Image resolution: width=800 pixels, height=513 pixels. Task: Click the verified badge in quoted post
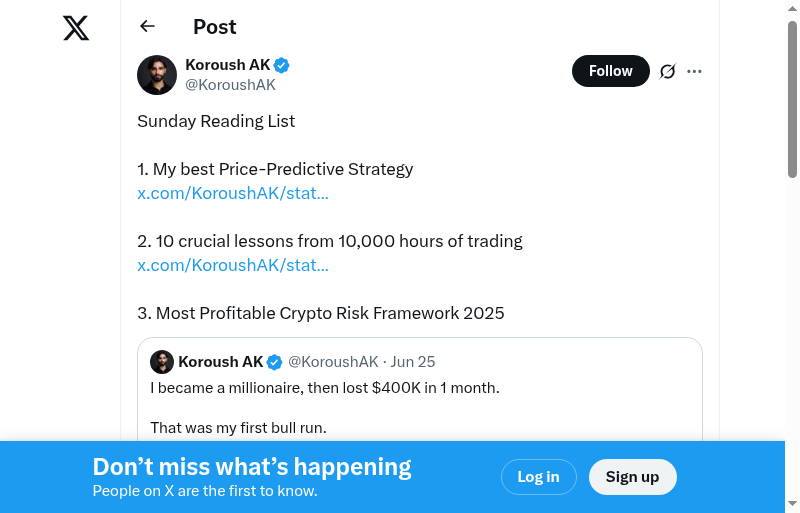coord(274,362)
